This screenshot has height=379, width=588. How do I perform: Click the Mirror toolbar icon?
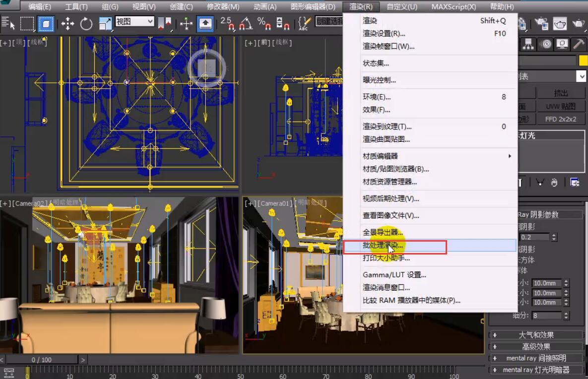[164, 23]
